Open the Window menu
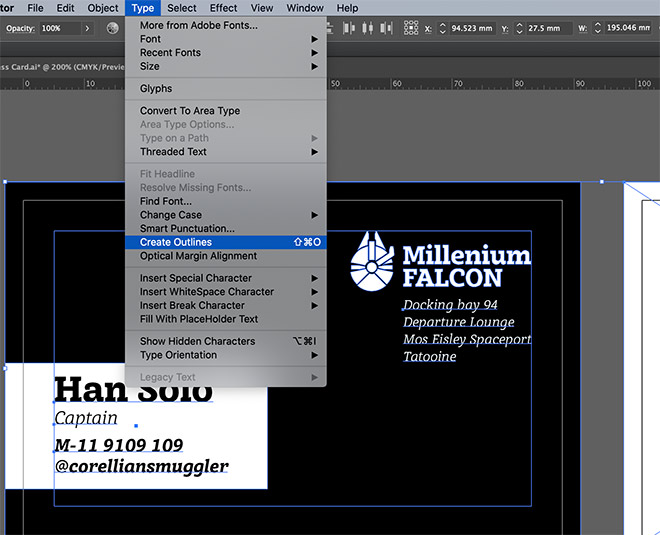 click(x=305, y=8)
